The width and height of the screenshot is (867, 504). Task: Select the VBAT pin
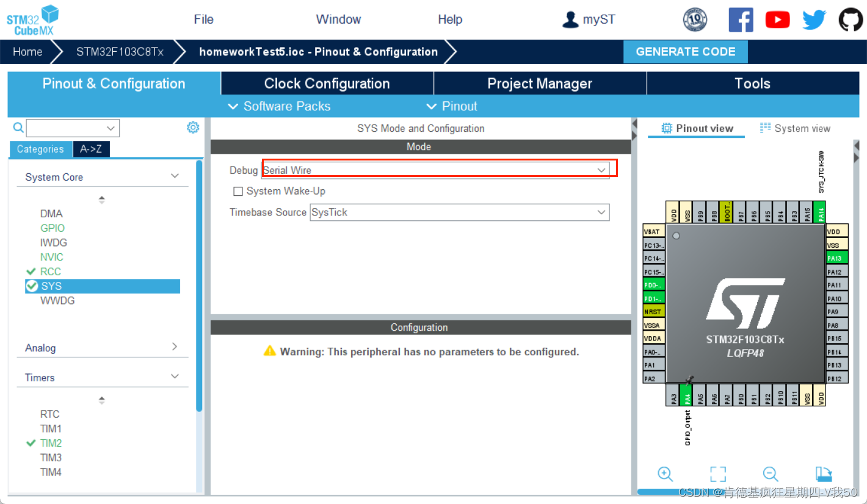point(653,232)
